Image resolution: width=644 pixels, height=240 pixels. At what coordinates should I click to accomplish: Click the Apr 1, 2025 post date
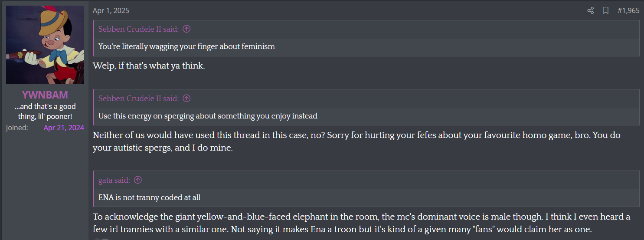click(x=111, y=10)
